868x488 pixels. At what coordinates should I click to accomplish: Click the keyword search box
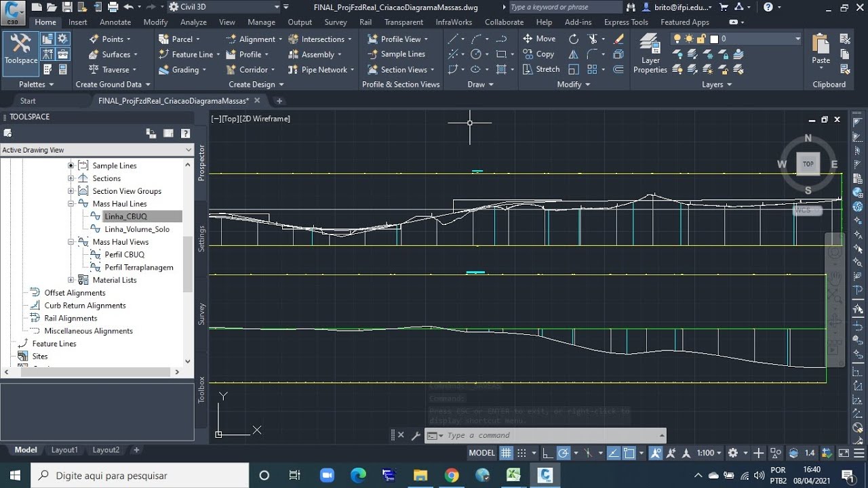(x=564, y=7)
